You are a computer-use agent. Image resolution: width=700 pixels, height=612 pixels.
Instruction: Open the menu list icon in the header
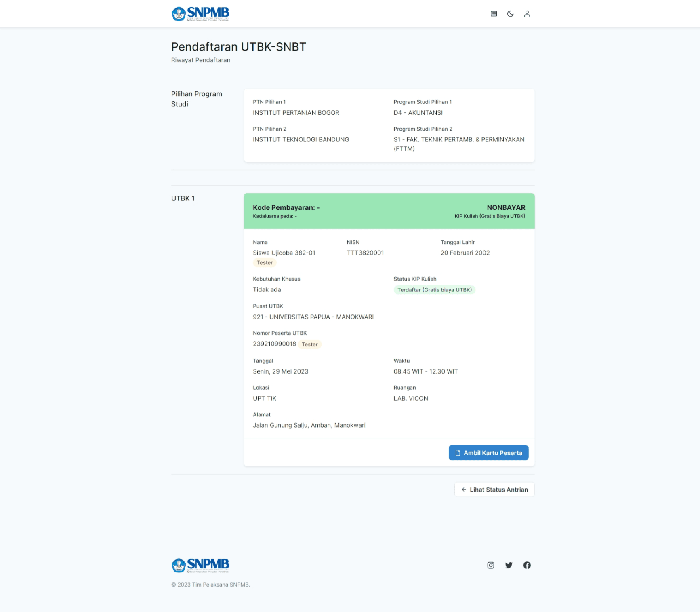tap(493, 13)
